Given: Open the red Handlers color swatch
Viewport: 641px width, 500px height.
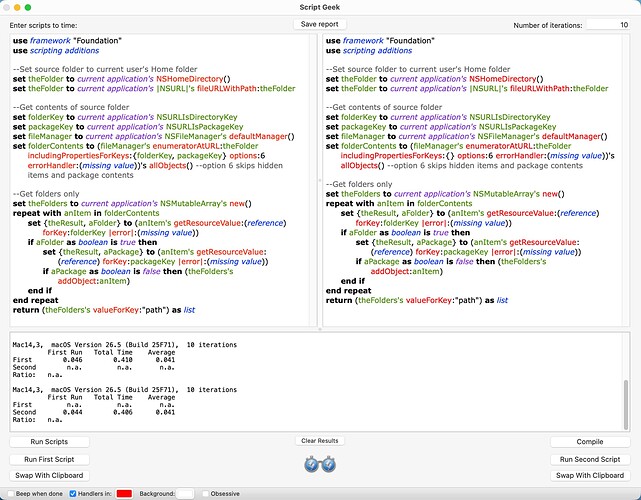Looking at the screenshot, I should [x=124, y=493].
